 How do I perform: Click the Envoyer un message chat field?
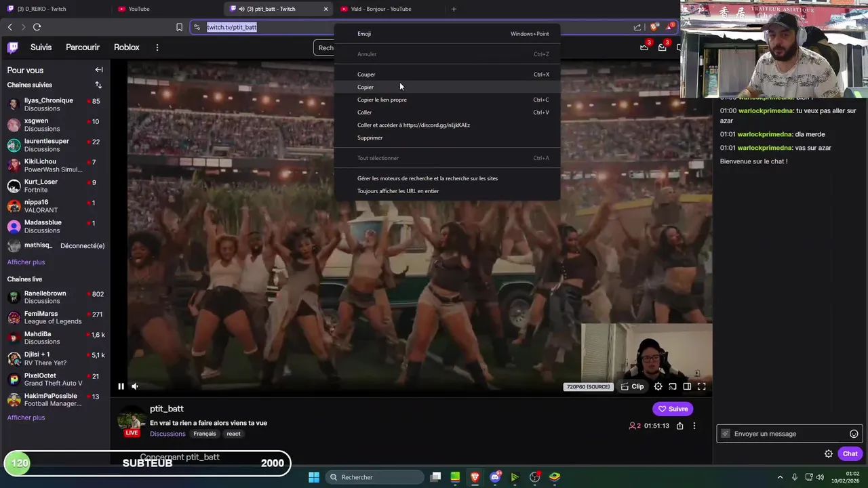click(x=789, y=434)
